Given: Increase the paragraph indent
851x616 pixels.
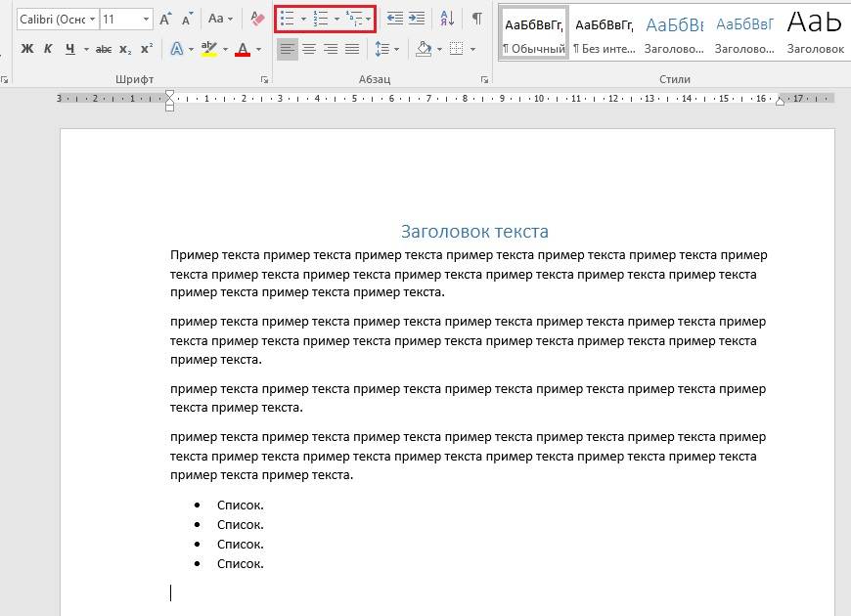Looking at the screenshot, I should click(418, 19).
